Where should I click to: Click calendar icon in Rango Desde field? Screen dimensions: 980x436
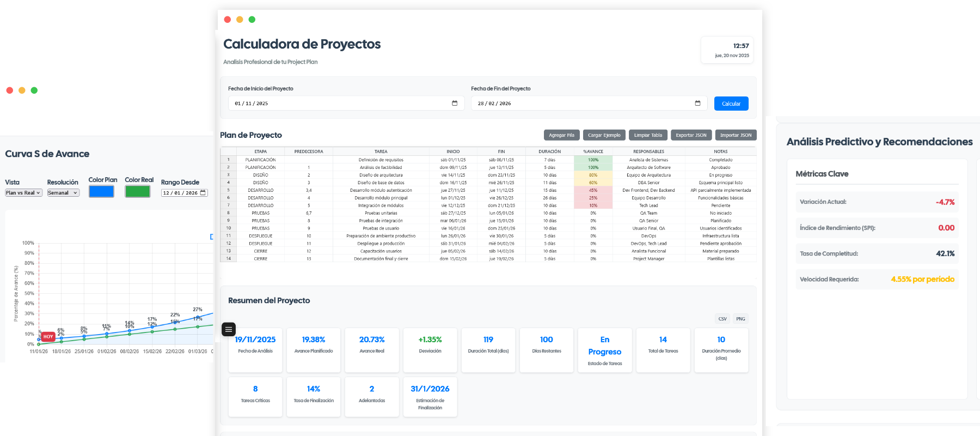pos(203,193)
